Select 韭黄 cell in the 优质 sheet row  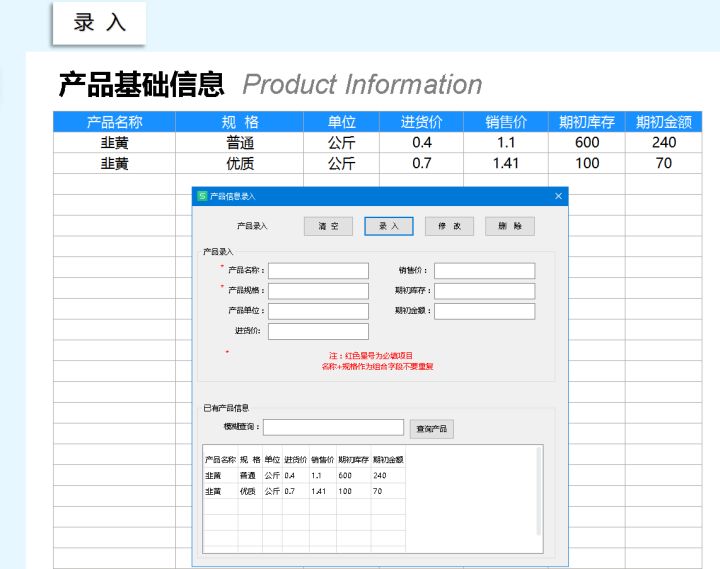(114, 163)
